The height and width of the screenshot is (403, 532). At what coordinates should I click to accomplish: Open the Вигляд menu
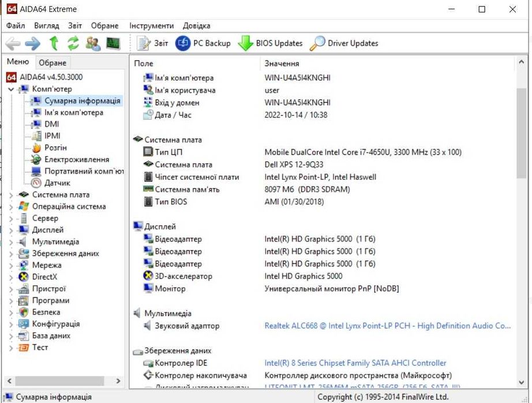(47, 26)
